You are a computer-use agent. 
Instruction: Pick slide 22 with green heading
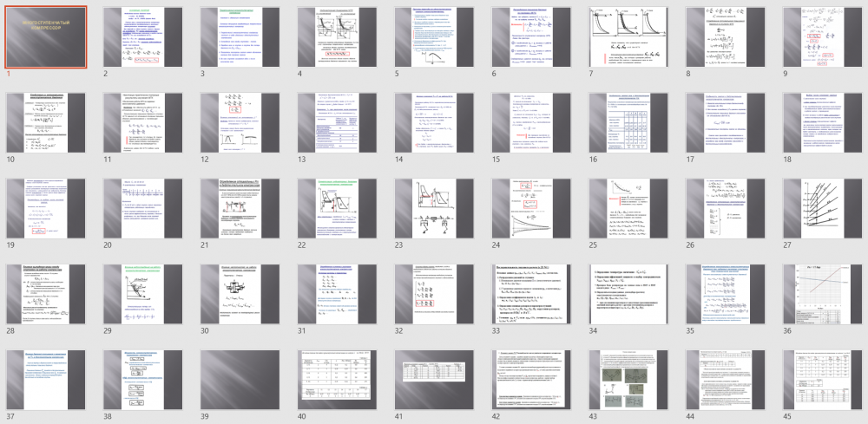[337, 208]
